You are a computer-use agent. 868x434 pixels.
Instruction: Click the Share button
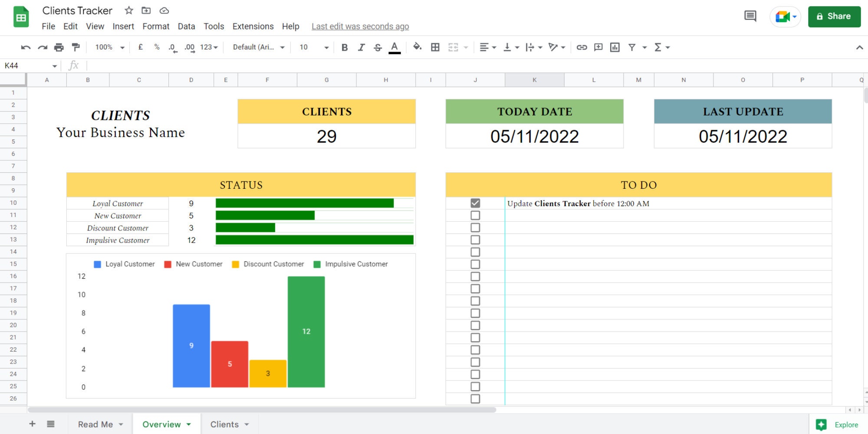(834, 16)
